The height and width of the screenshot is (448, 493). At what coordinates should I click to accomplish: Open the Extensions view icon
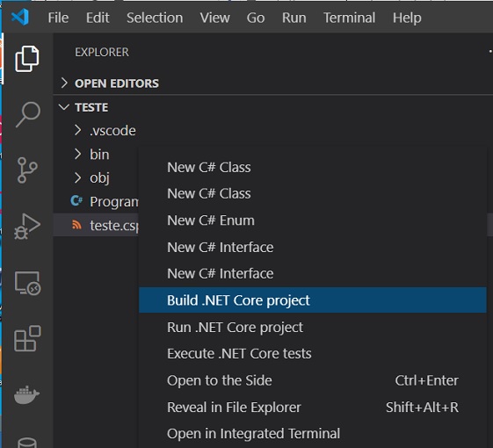(x=27, y=338)
